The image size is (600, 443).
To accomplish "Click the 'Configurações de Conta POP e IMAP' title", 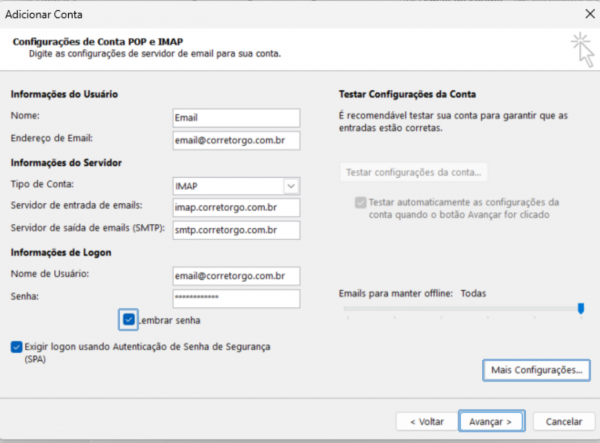I will 98,42.
